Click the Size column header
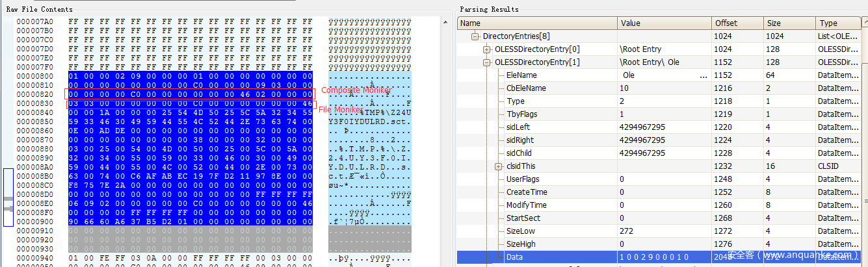 [789, 23]
